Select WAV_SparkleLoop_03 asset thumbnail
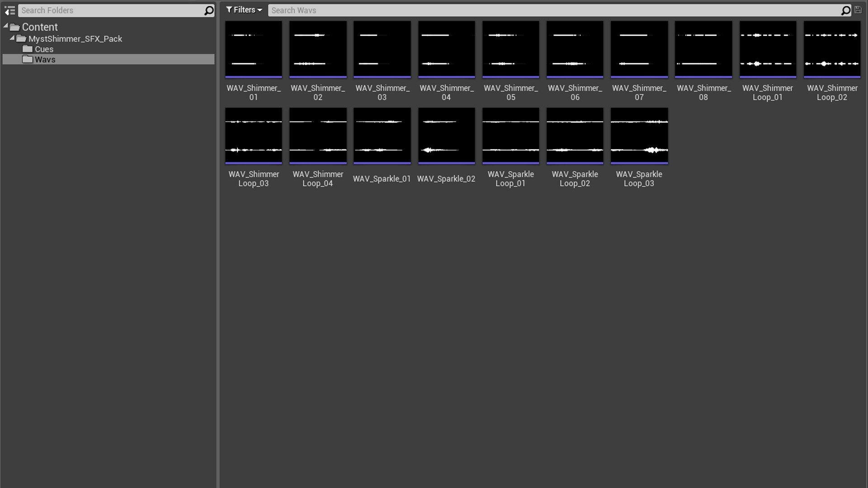This screenshot has width=868, height=488. pyautogui.click(x=639, y=136)
